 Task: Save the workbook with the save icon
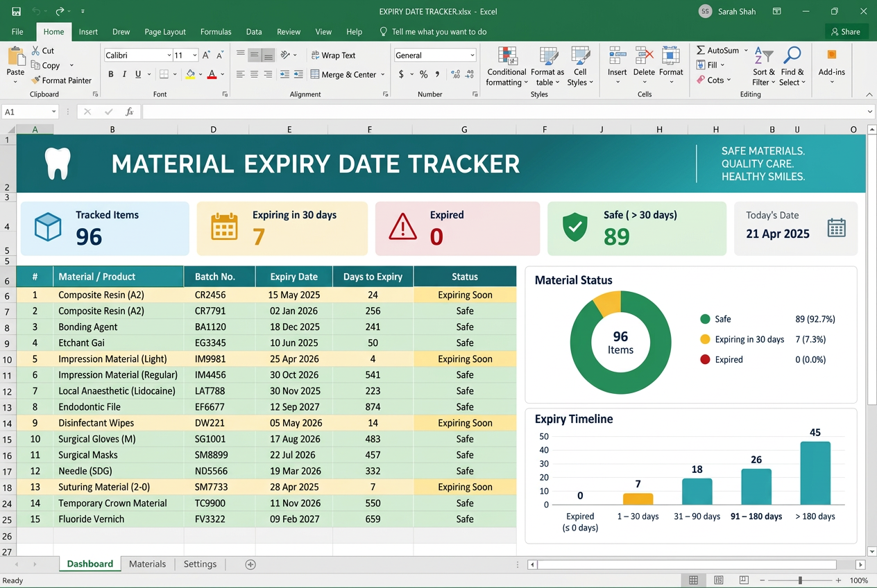pyautogui.click(x=16, y=11)
